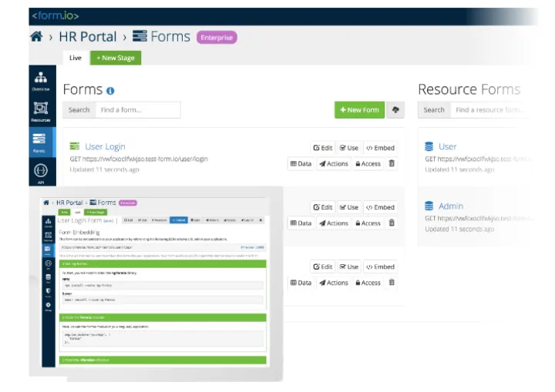The image size is (555, 392).
Task: Click Data in the middle form row
Action: pos(301,223)
